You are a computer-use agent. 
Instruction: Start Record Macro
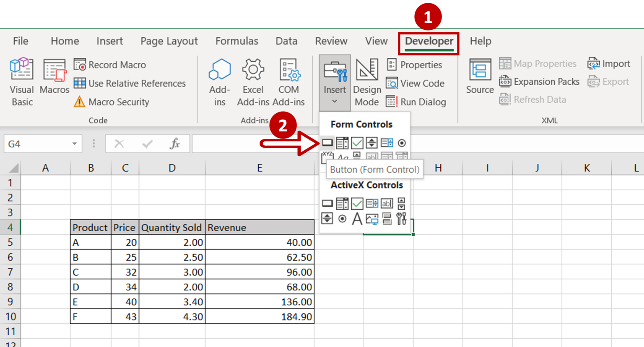point(110,65)
